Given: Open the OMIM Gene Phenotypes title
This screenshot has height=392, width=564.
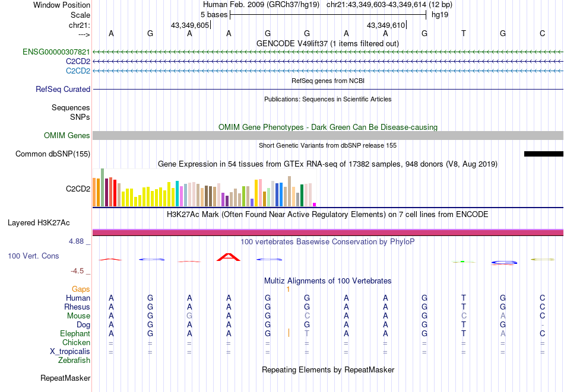Looking at the screenshot, I should click(x=328, y=127).
